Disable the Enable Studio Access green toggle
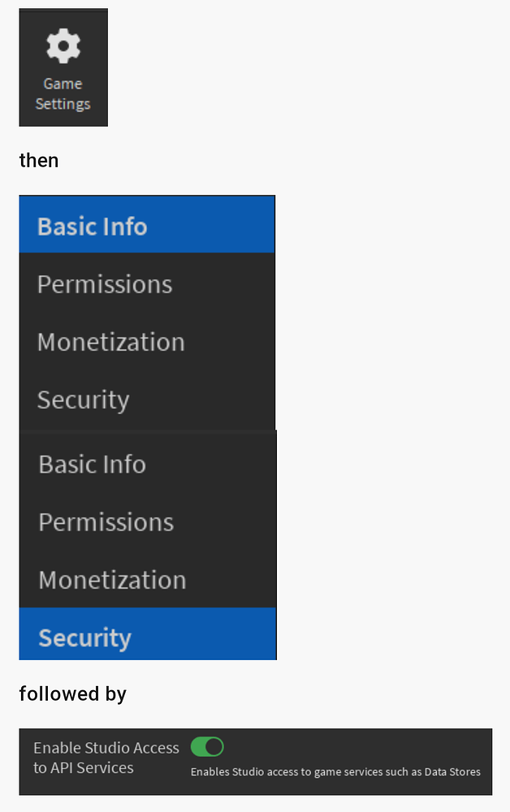Viewport: 510px width, 812px height. (x=207, y=747)
